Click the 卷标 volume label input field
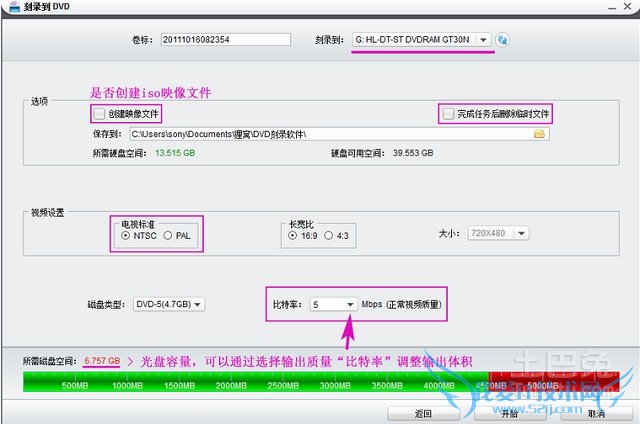 [226, 40]
